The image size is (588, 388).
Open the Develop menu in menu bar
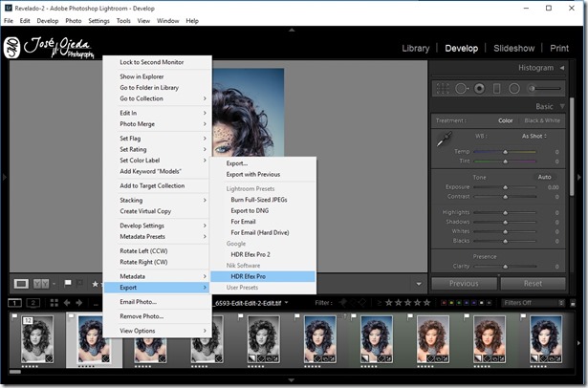pos(48,21)
